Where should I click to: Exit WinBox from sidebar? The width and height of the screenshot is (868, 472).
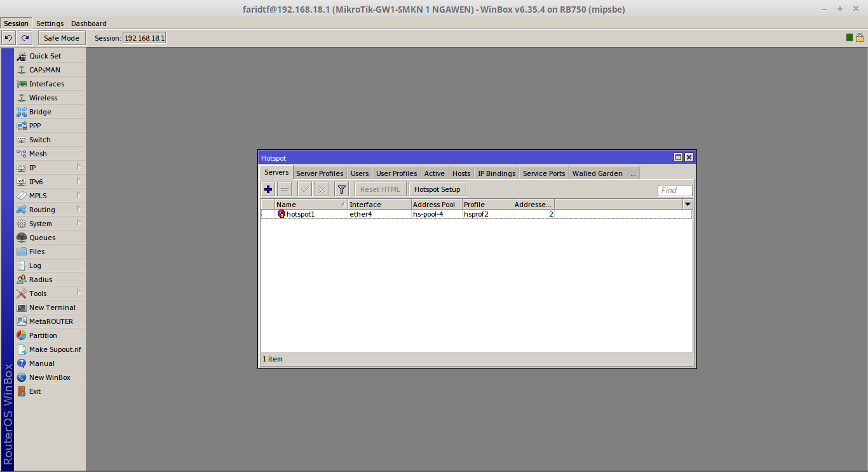click(x=50, y=391)
